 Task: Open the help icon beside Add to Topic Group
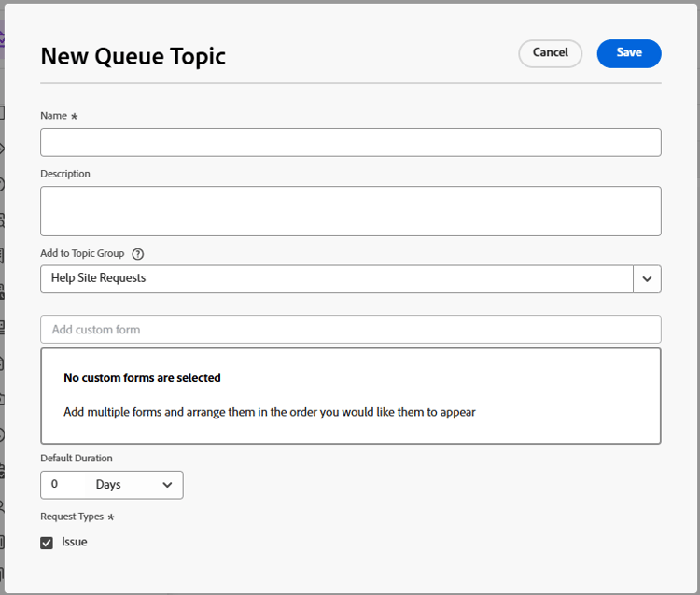point(138,254)
